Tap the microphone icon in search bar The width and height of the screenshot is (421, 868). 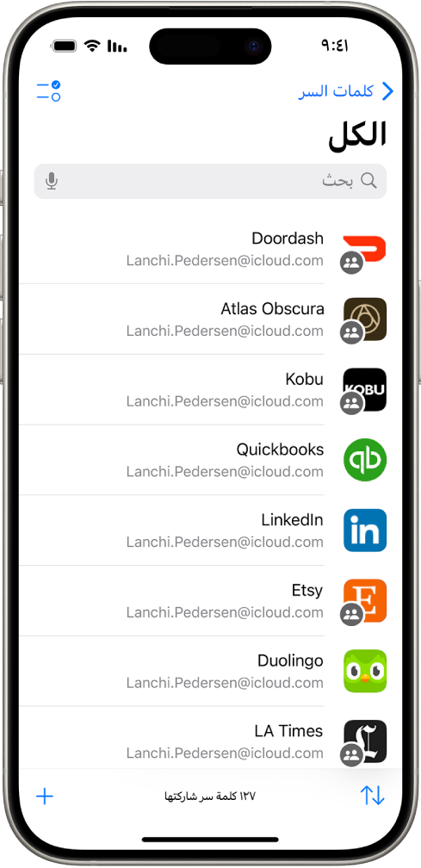(52, 181)
